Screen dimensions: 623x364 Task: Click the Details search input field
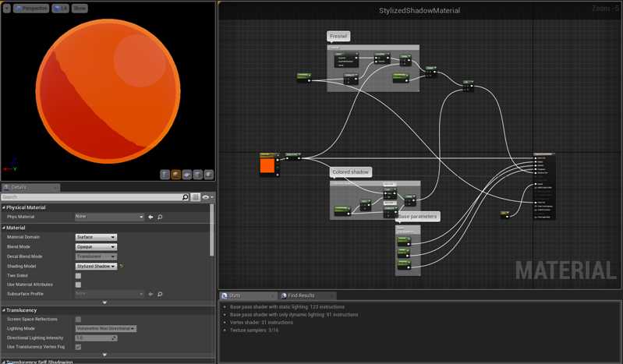91,197
